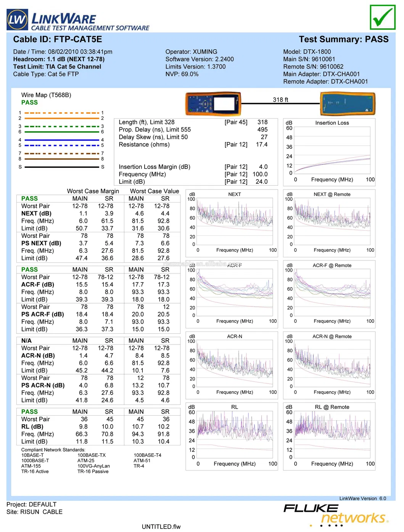Screen dimensions: 404x532
Task: Click the green PASS checkmark icon
Action: [382, 17]
